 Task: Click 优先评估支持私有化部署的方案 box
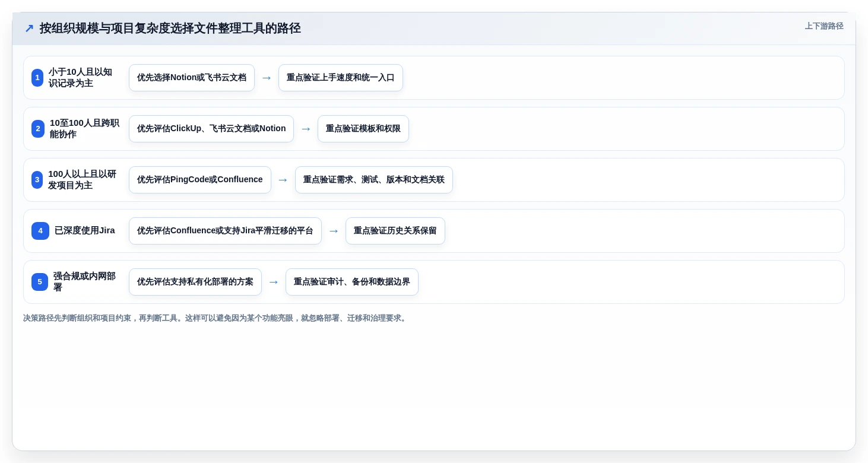tap(195, 282)
